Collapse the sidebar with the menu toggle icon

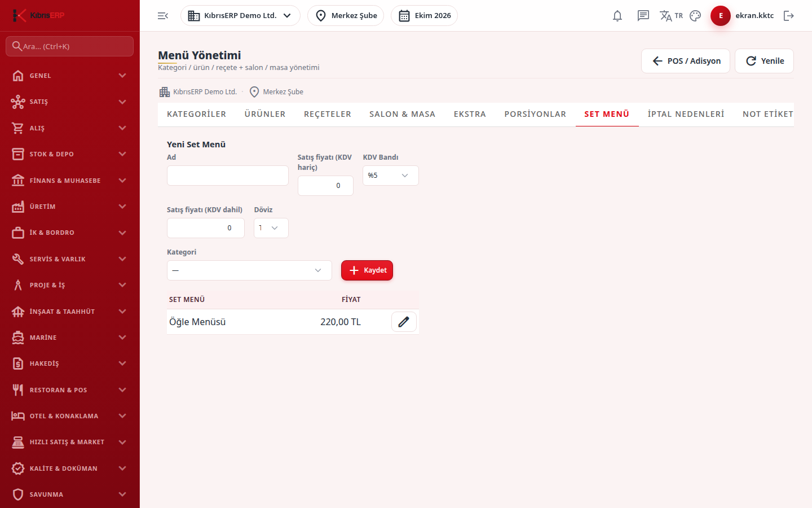(x=163, y=16)
